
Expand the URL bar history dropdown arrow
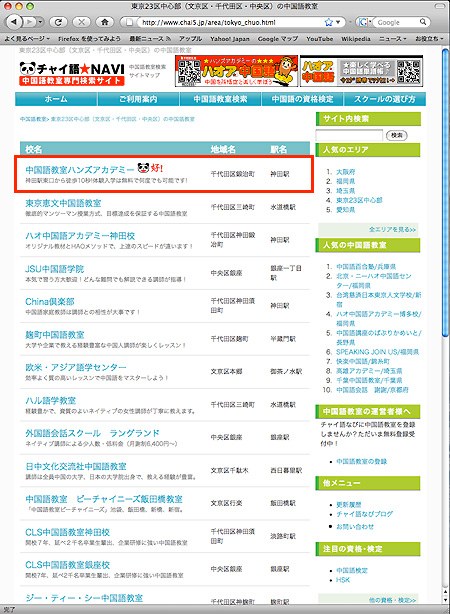coord(338,22)
